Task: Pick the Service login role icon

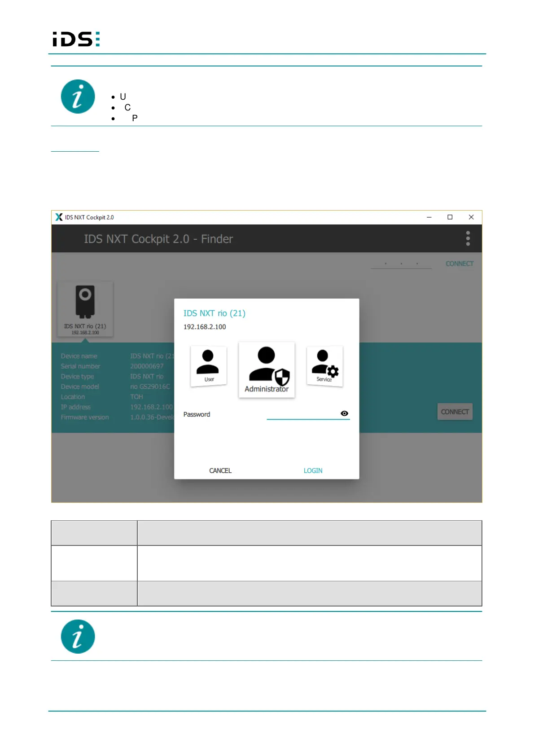Action: [324, 366]
